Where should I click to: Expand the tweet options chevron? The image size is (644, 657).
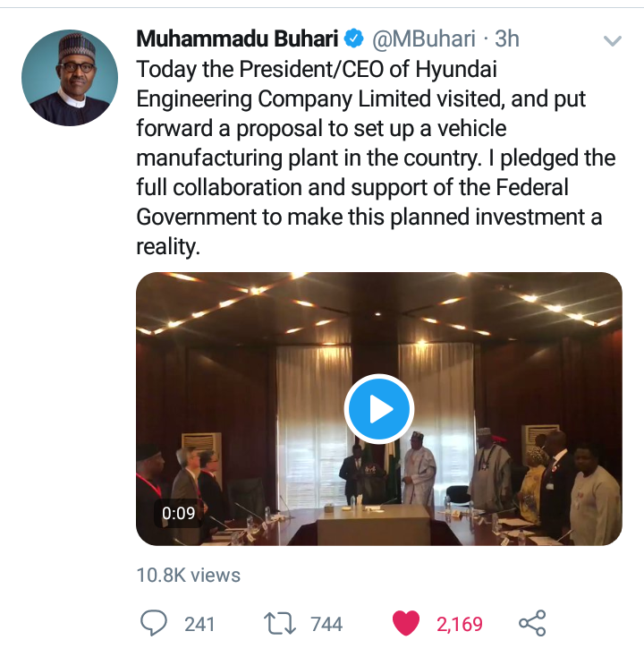[613, 41]
